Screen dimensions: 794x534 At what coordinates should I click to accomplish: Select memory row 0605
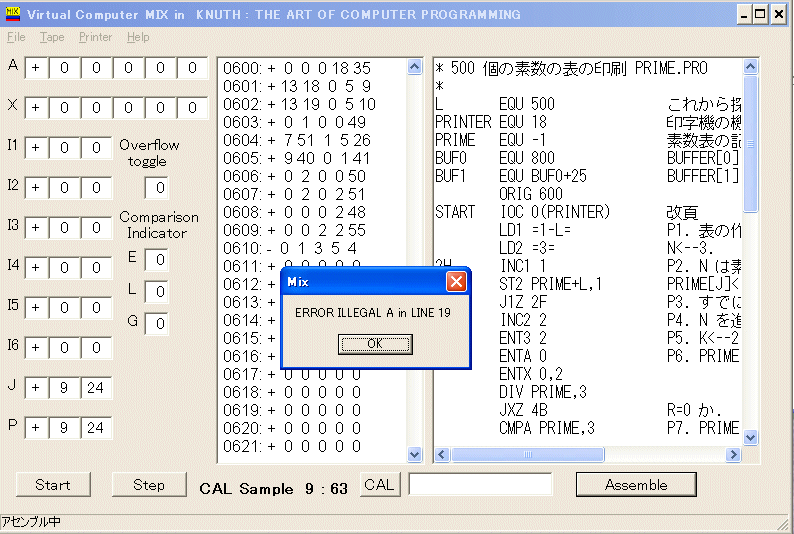[x=297, y=158]
